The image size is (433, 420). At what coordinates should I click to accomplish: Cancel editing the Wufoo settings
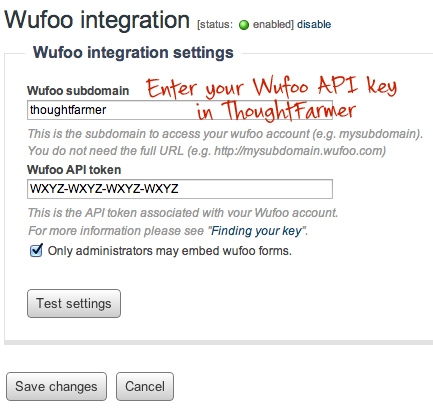pyautogui.click(x=145, y=386)
